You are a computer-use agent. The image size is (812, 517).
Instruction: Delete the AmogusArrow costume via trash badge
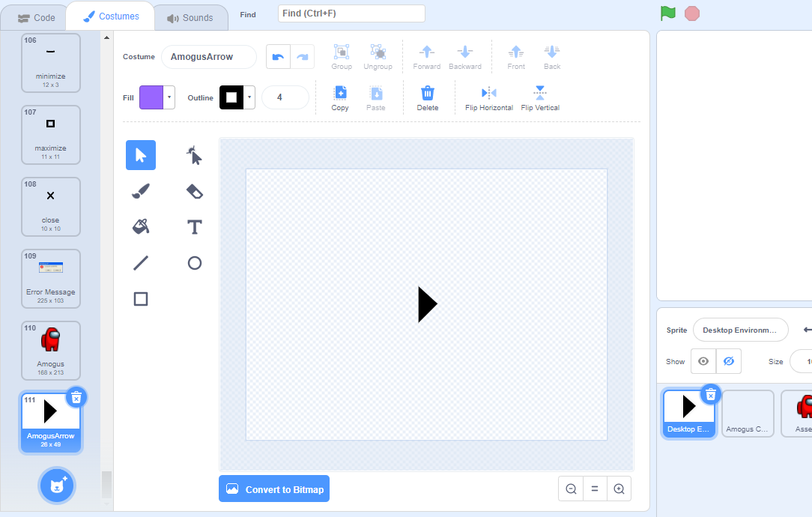point(76,397)
